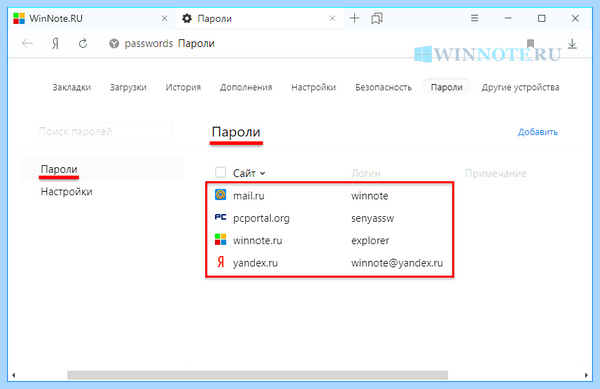This screenshot has height=389, width=600.
Task: Click the gear icon on the Пароли tab
Action: click(187, 18)
